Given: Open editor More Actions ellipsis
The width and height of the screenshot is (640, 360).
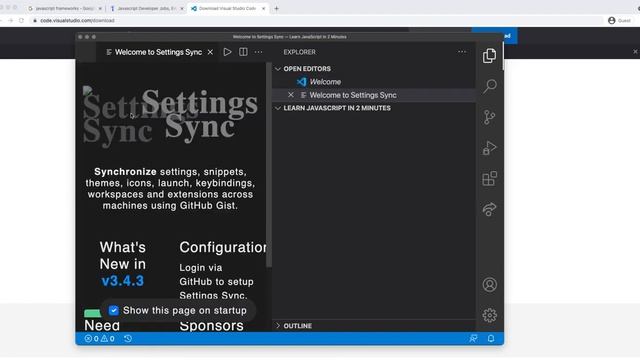Looking at the screenshot, I should [259, 52].
